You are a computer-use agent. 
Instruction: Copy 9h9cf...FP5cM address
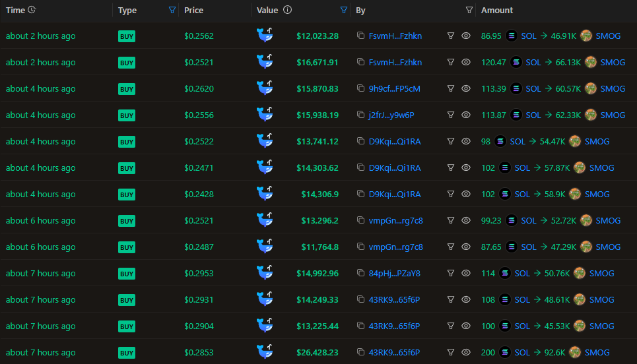point(360,88)
